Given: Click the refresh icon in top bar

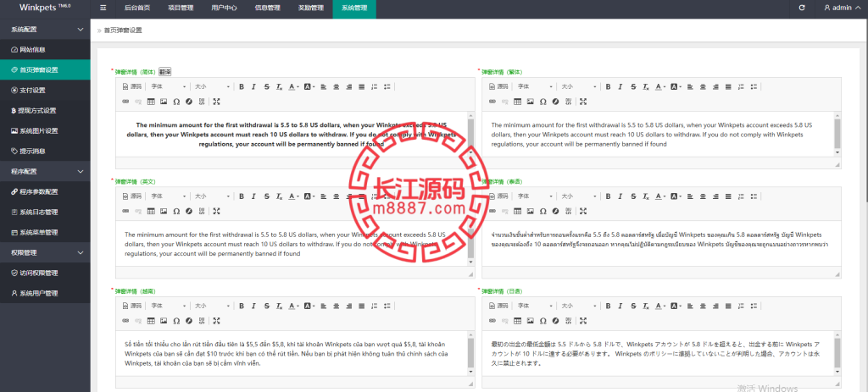Looking at the screenshot, I should [802, 8].
